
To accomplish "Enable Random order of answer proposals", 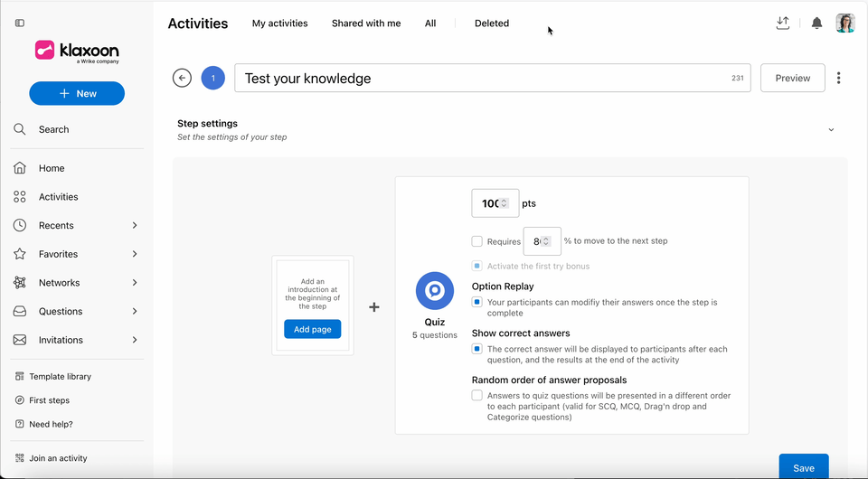I will tap(476, 395).
